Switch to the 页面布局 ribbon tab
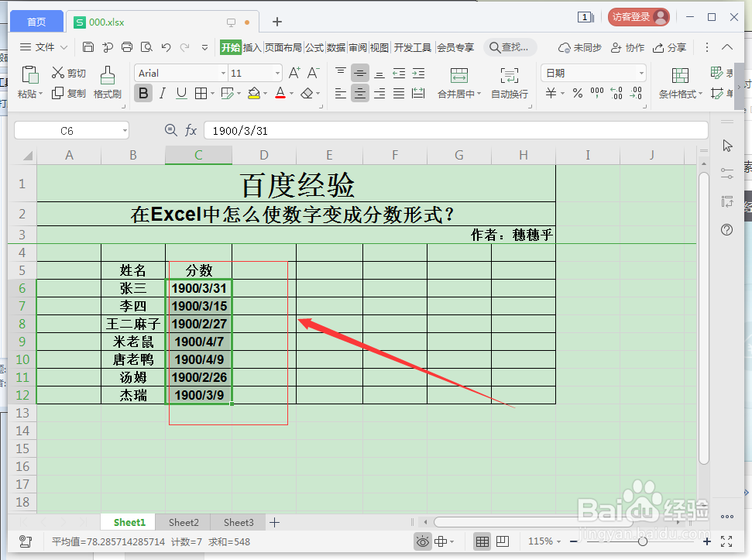The width and height of the screenshot is (752, 560). click(283, 47)
